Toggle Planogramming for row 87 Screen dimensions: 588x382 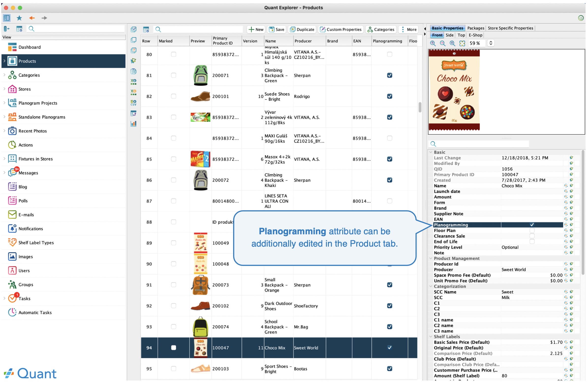click(390, 201)
